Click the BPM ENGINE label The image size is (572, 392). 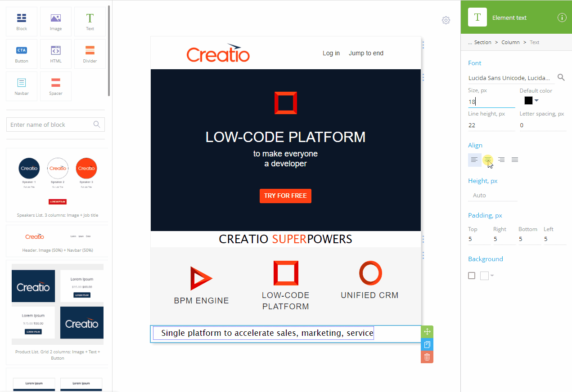point(201,301)
